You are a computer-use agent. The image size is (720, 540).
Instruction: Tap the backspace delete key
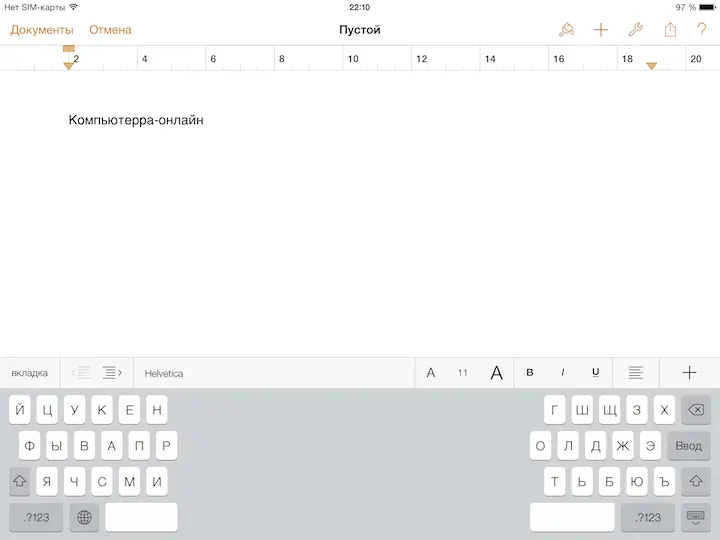click(696, 409)
